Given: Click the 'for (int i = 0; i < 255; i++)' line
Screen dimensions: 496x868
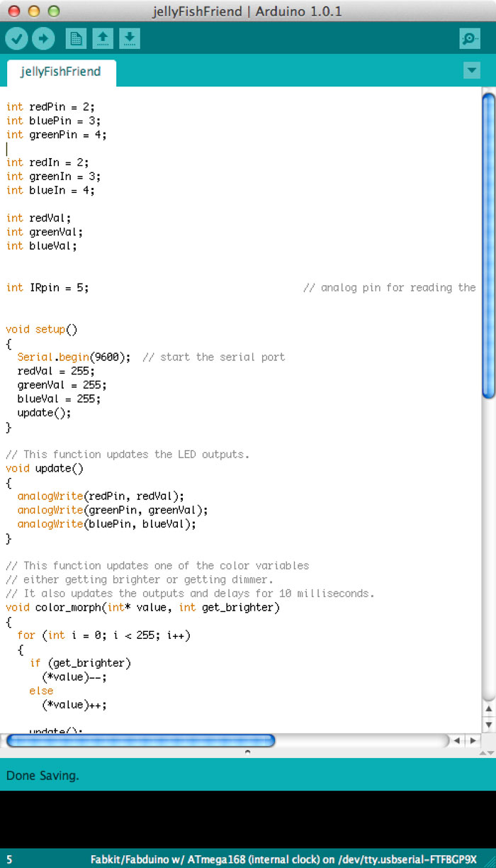Looking at the screenshot, I should [104, 635].
